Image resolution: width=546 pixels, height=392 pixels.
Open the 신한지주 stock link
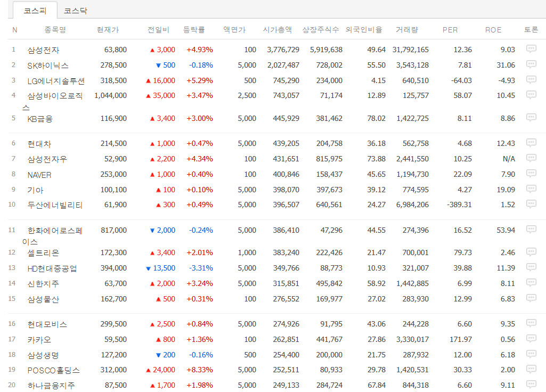tap(43, 284)
